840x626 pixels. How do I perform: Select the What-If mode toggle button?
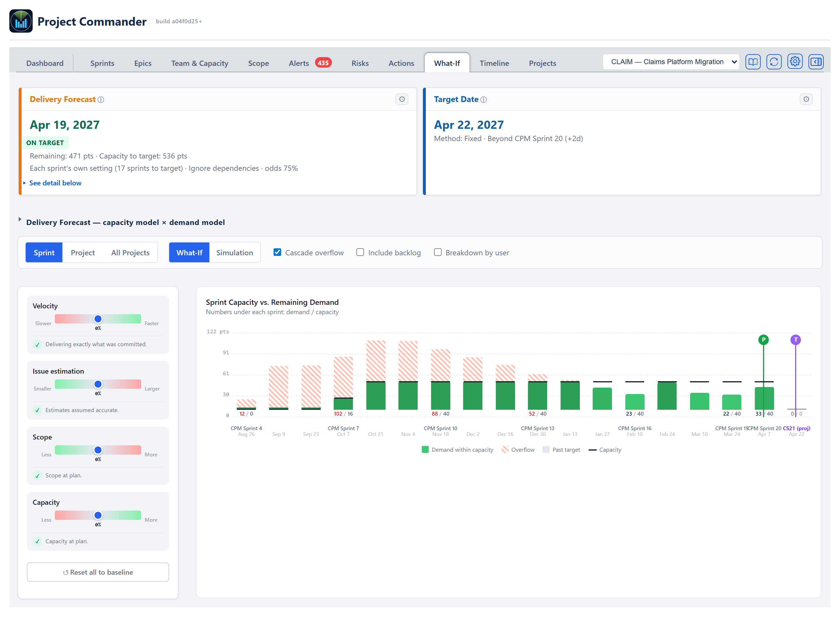click(x=189, y=252)
